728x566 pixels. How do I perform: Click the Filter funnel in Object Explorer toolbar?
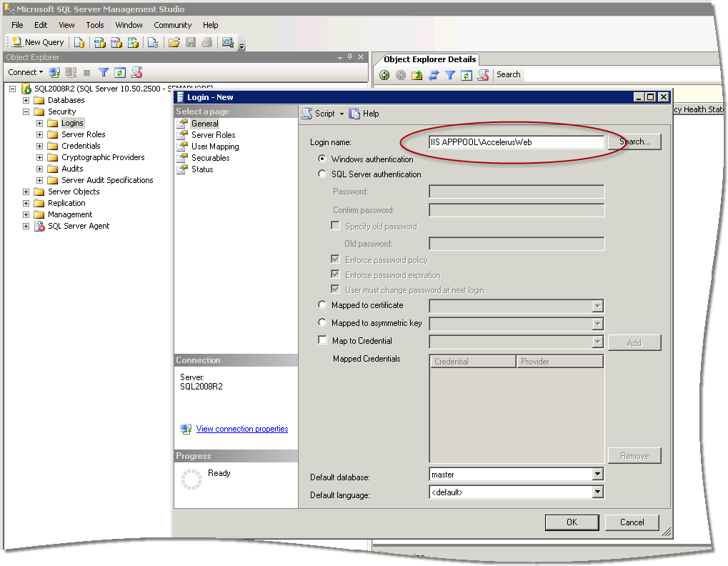pos(104,72)
